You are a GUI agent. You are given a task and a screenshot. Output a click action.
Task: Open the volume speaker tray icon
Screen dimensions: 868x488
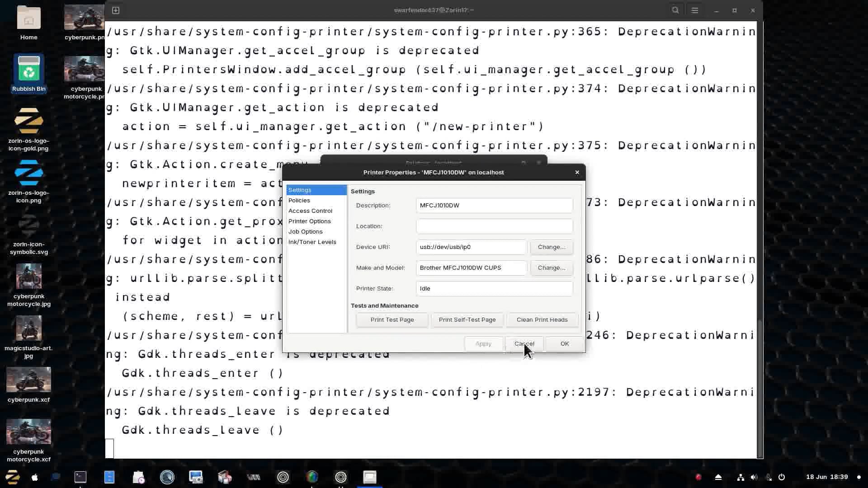(754, 477)
